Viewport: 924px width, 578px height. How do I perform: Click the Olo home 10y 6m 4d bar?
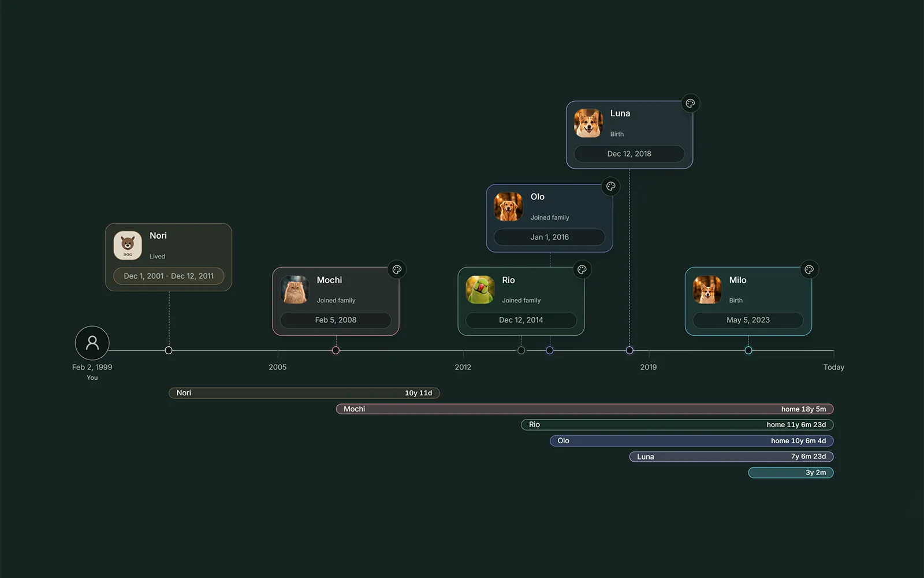(692, 441)
